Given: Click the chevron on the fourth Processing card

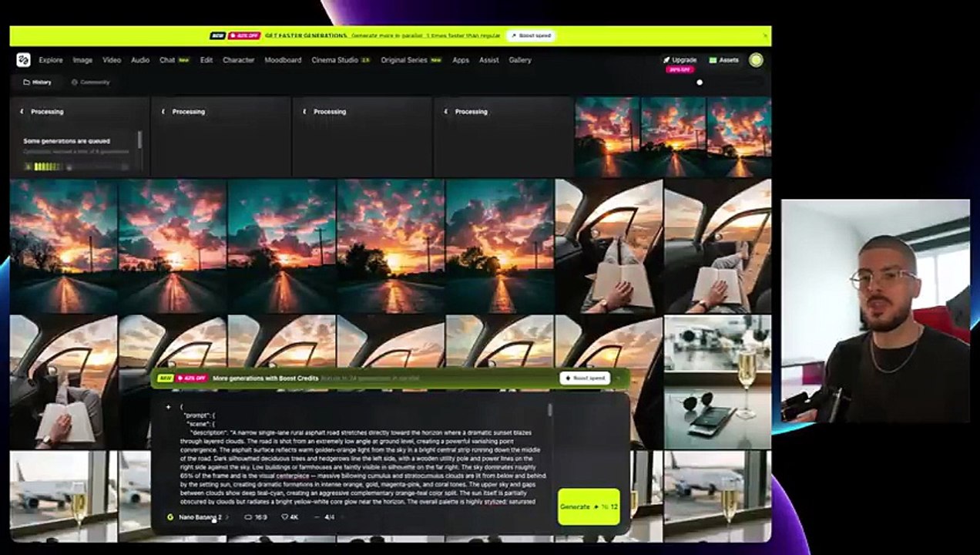Looking at the screenshot, I should tap(446, 112).
